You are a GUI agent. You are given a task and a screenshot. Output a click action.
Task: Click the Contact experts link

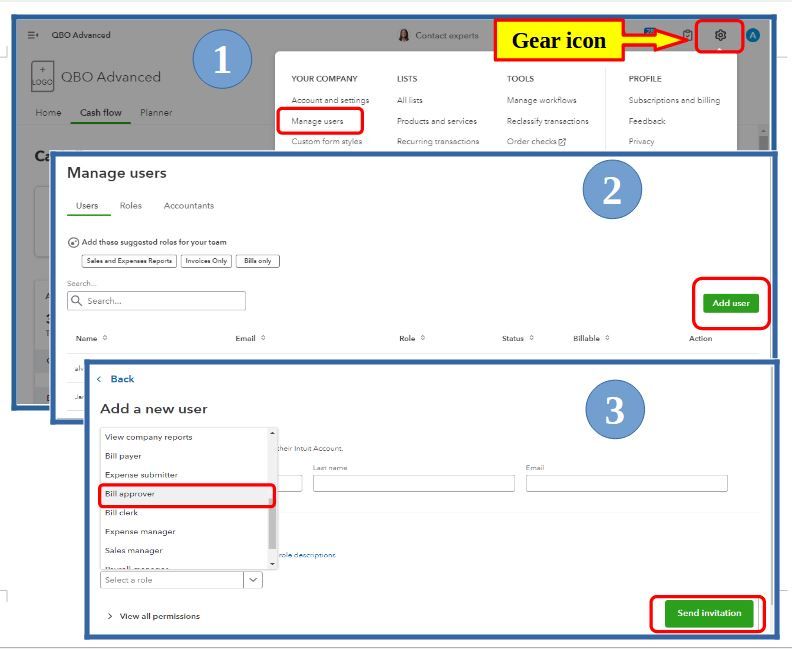(447, 35)
